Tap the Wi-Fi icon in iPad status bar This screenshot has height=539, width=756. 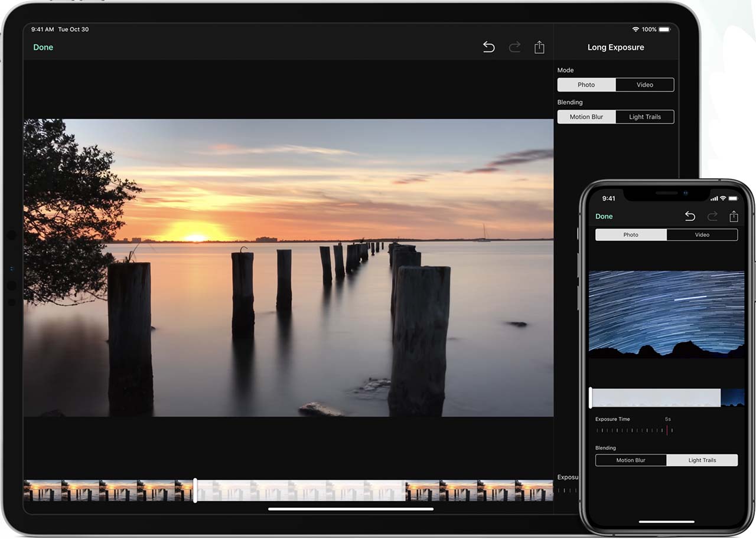coord(636,29)
